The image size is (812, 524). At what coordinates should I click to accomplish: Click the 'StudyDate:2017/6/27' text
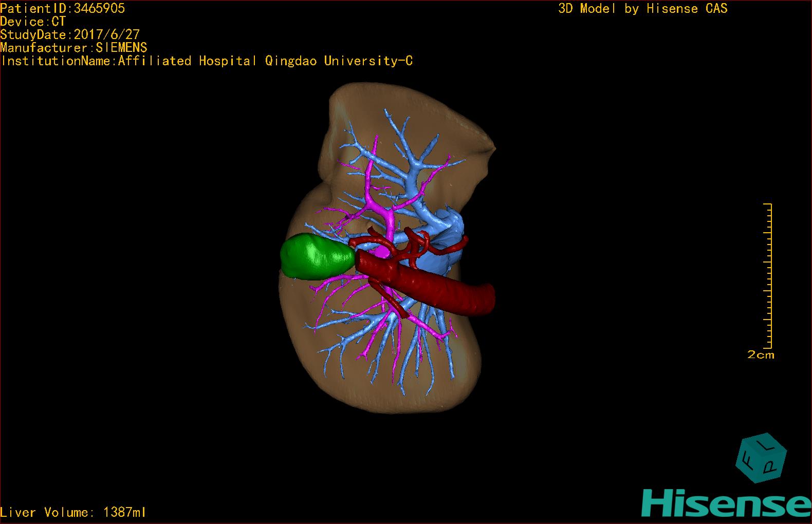click(x=70, y=34)
